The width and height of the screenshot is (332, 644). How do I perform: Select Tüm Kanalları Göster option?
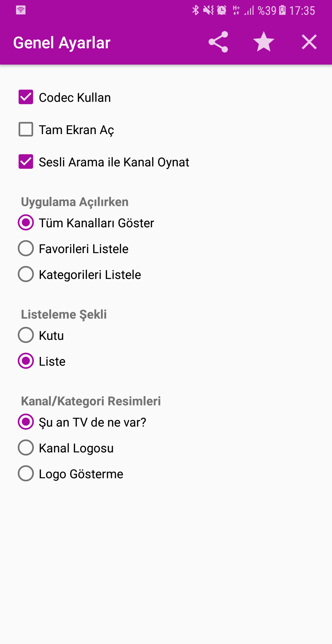(x=26, y=222)
